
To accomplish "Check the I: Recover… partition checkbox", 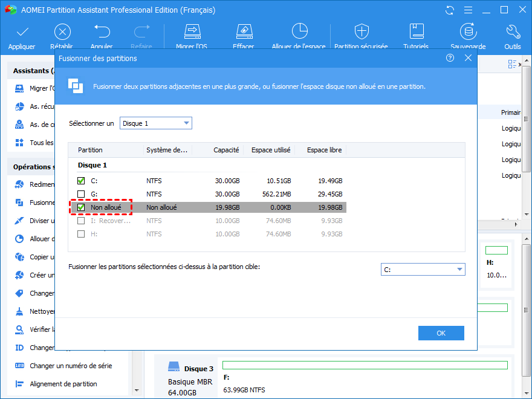I will (x=81, y=221).
